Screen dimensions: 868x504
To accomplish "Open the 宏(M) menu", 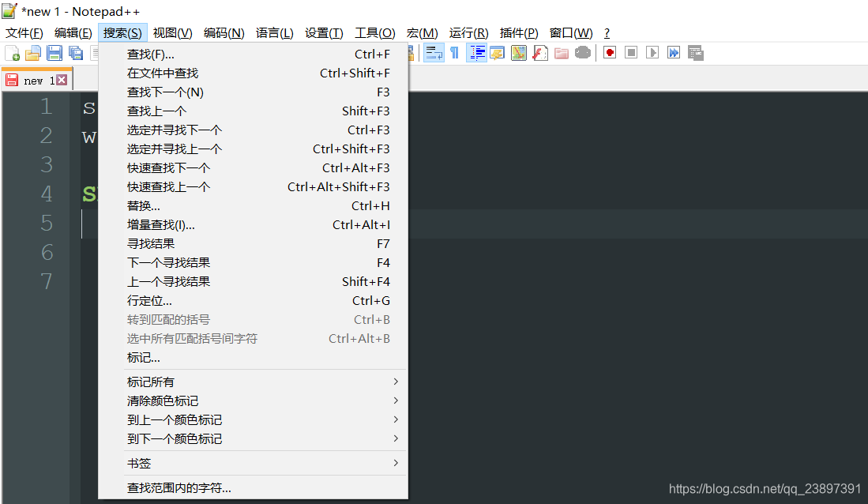I will [x=422, y=33].
